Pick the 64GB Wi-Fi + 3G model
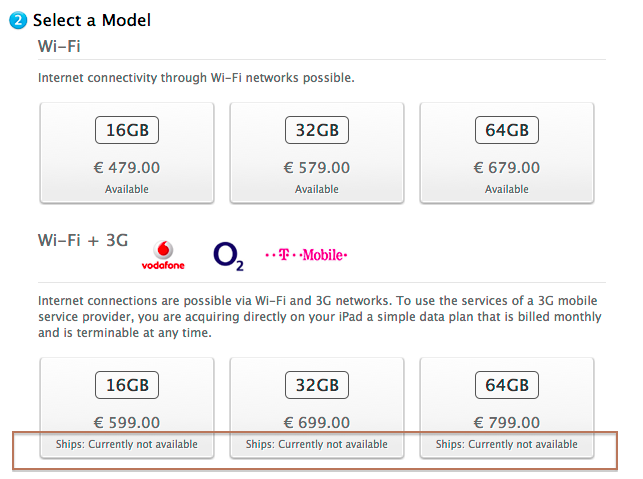Image resolution: width=643 pixels, height=479 pixels. coord(507,405)
